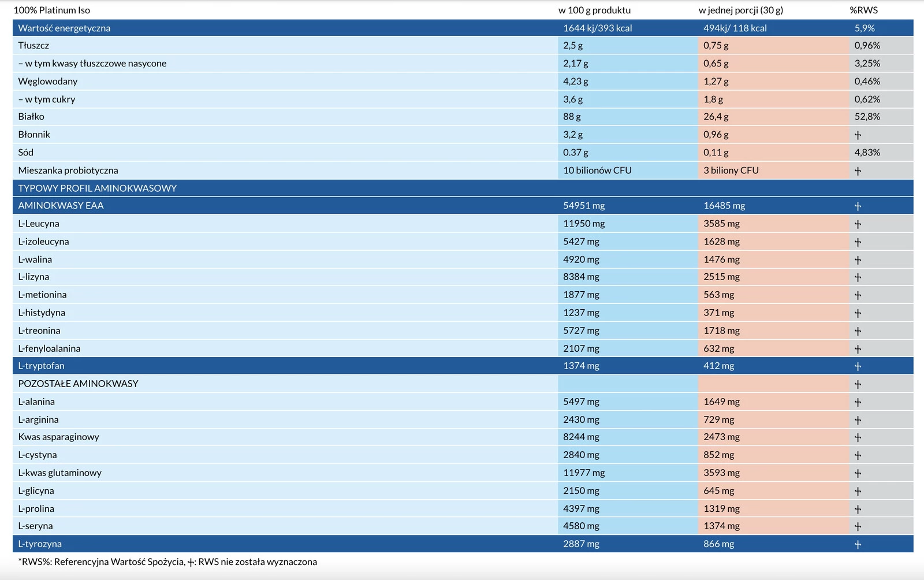Select the "Mieszanka probiotyczna" row label

(68, 170)
